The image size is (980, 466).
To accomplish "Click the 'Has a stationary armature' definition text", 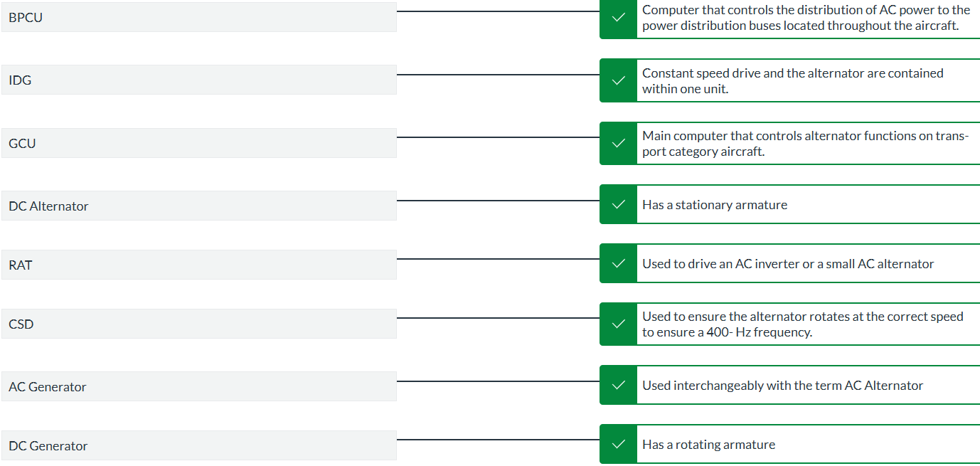I will click(715, 205).
